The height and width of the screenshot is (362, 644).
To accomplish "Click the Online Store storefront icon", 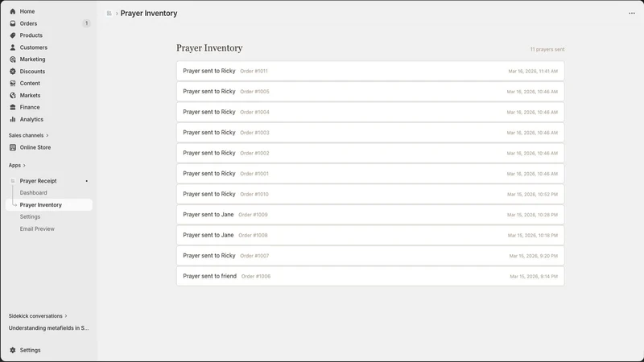I will 13,147.
